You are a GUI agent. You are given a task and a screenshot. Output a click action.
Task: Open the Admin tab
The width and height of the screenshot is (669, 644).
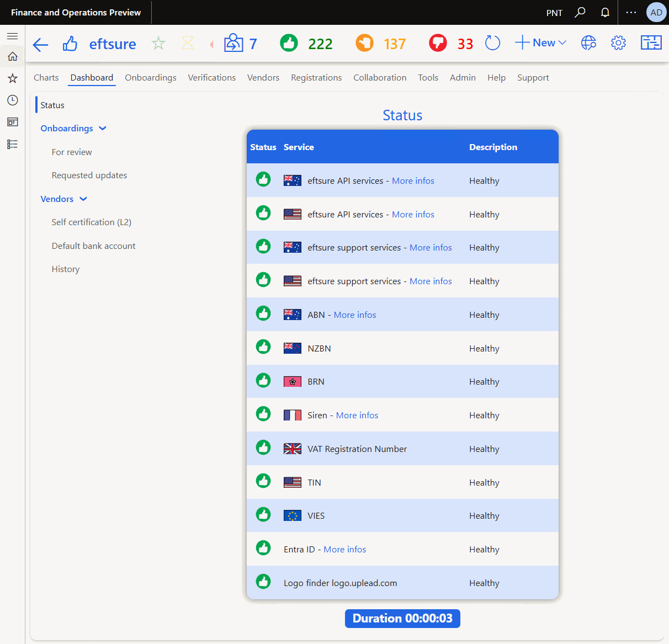[463, 78]
